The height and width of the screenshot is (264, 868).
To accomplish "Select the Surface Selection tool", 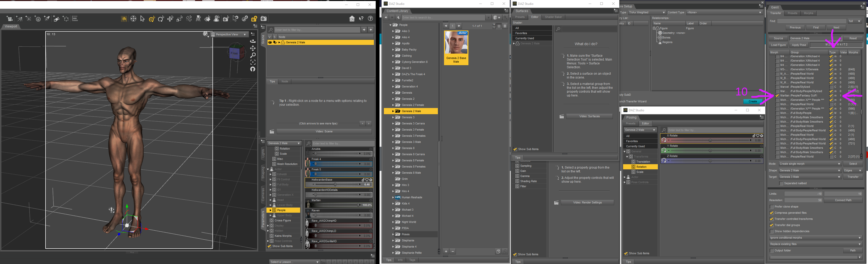I will click(208, 19).
